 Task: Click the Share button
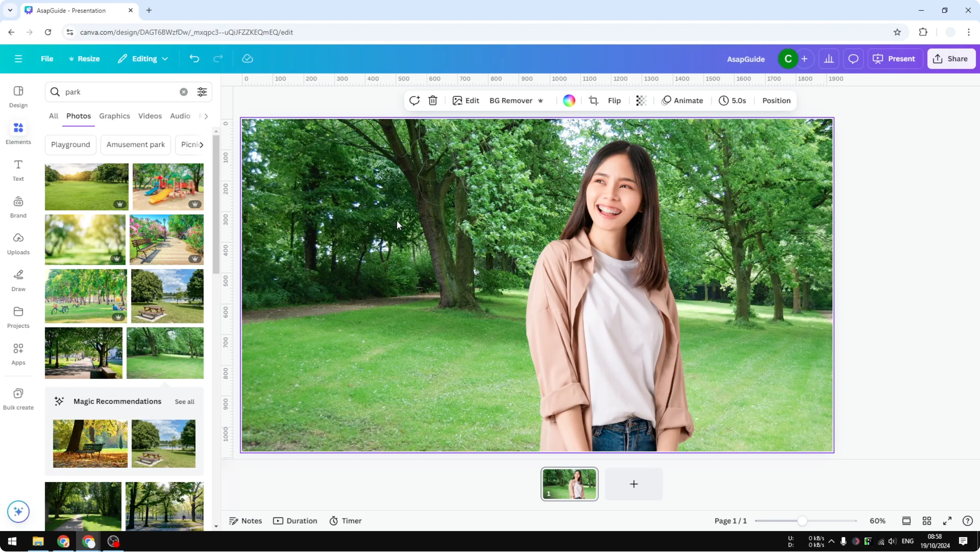(x=951, y=58)
